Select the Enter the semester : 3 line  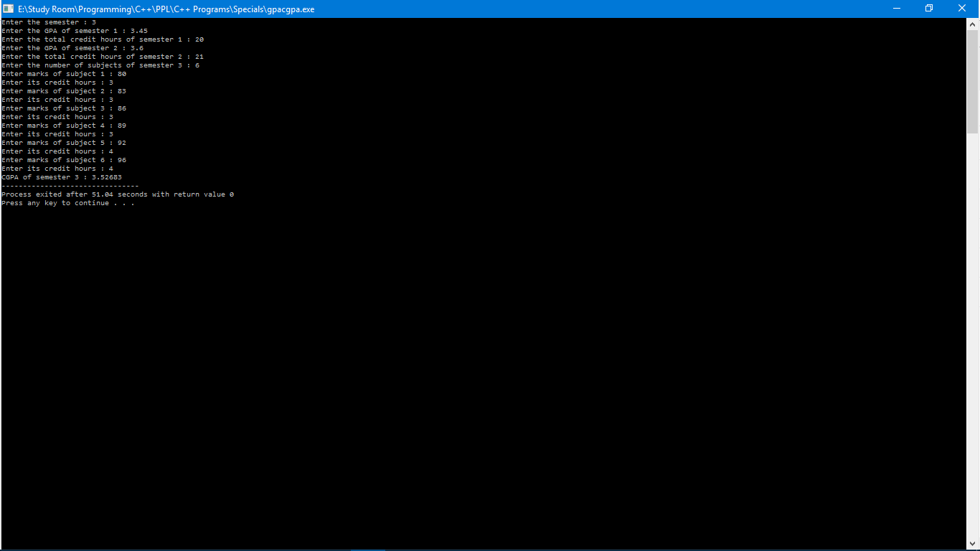(47, 22)
